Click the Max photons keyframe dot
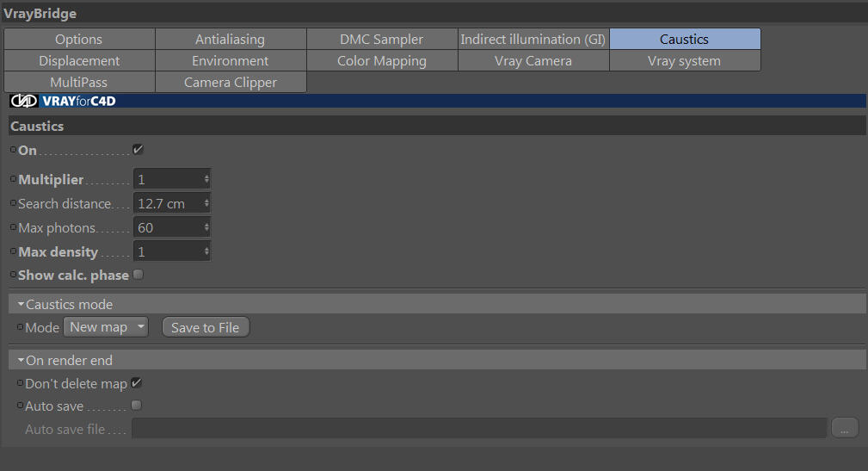Image resolution: width=868 pixels, height=471 pixels. point(13,227)
